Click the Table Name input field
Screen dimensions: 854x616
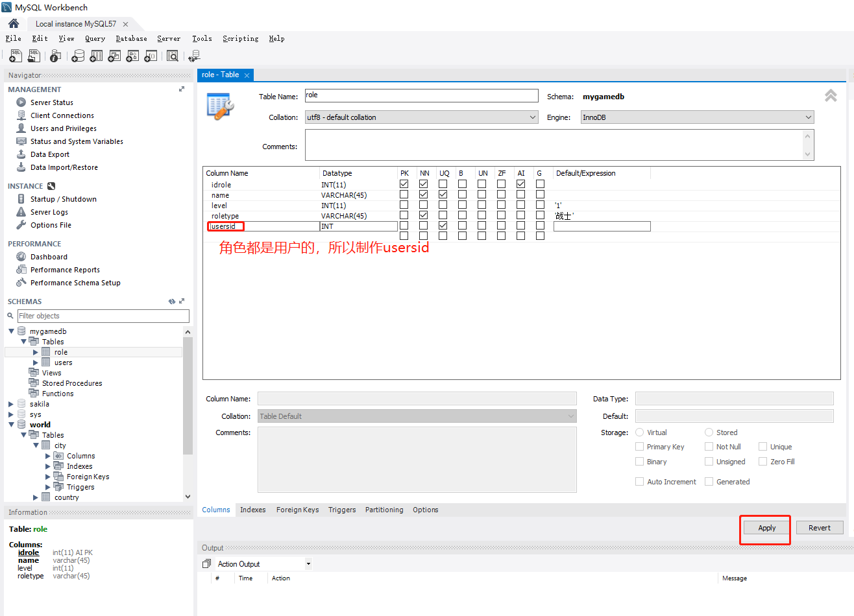click(422, 96)
